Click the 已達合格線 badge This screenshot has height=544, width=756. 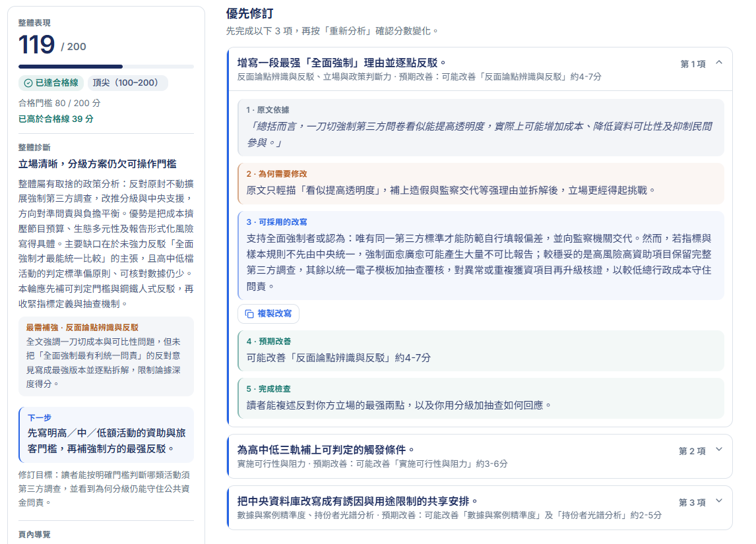pyautogui.click(x=51, y=83)
